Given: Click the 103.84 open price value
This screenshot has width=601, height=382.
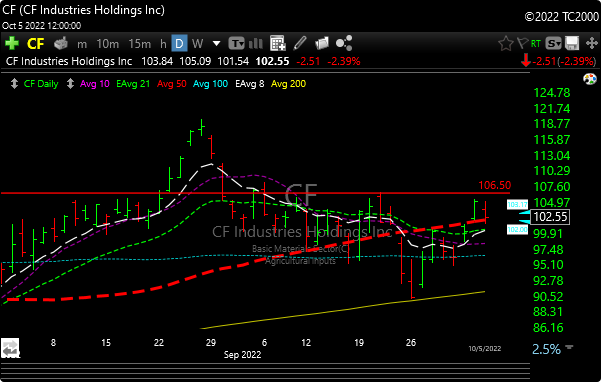Looking at the screenshot, I should click(157, 61).
